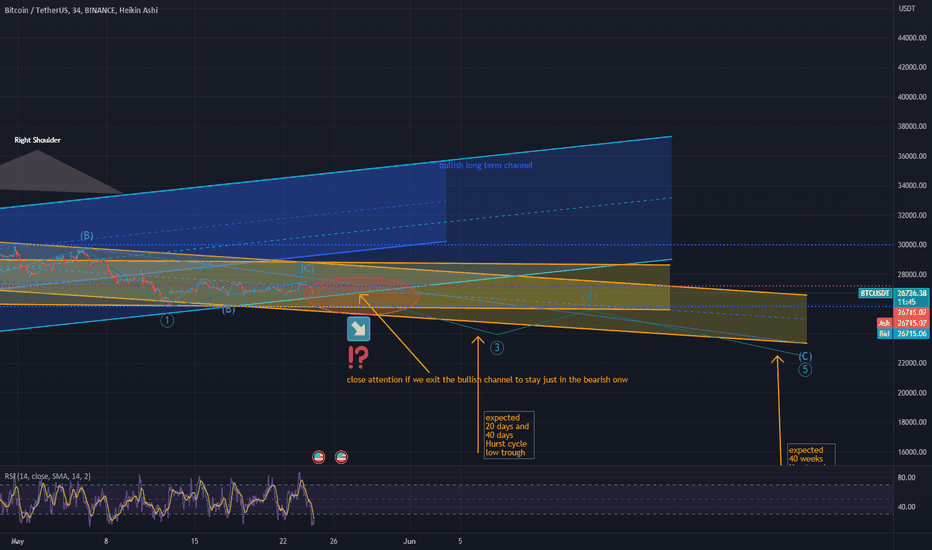Select the circled 3 wave label
932x550 pixels.
497,348
